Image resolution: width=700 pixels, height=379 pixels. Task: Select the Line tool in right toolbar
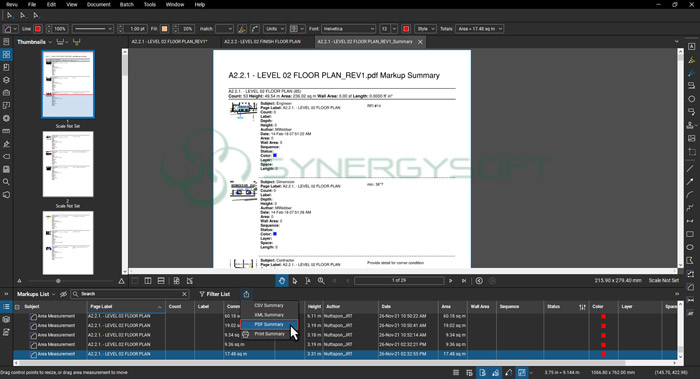tap(691, 168)
